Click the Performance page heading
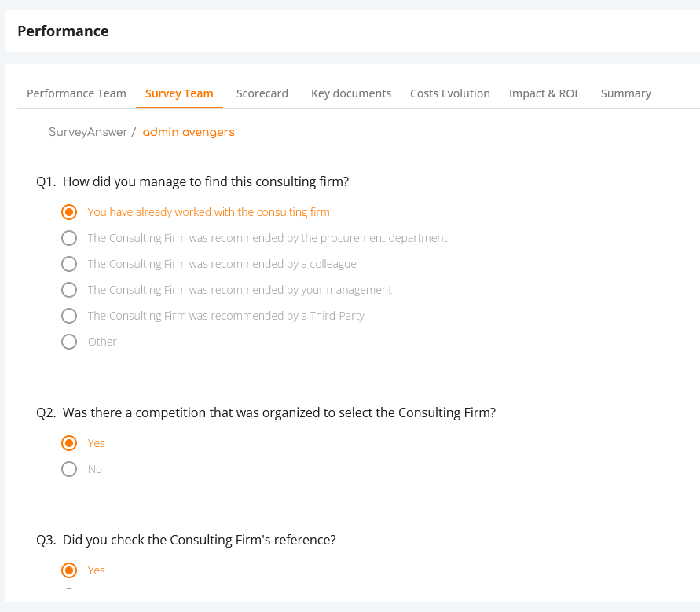This screenshot has width=700, height=612. pyautogui.click(x=63, y=31)
